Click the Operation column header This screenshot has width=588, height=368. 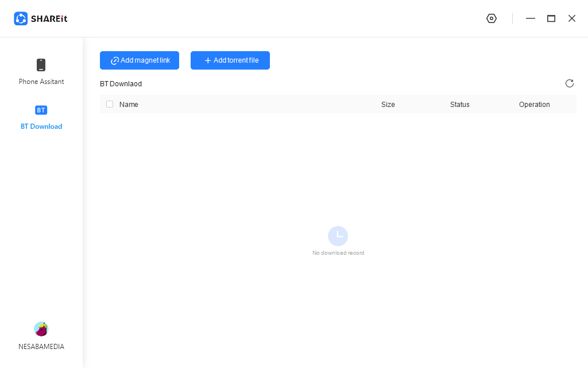535,105
